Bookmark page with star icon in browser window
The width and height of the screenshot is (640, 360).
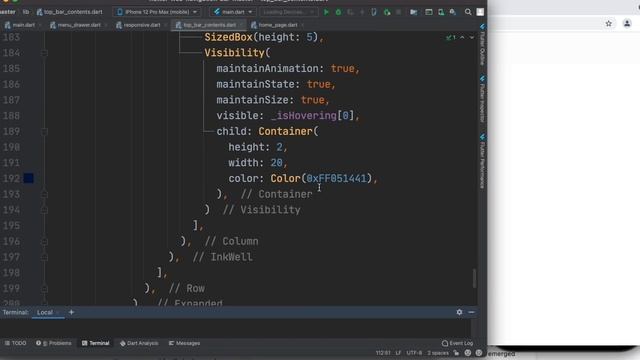click(x=609, y=24)
